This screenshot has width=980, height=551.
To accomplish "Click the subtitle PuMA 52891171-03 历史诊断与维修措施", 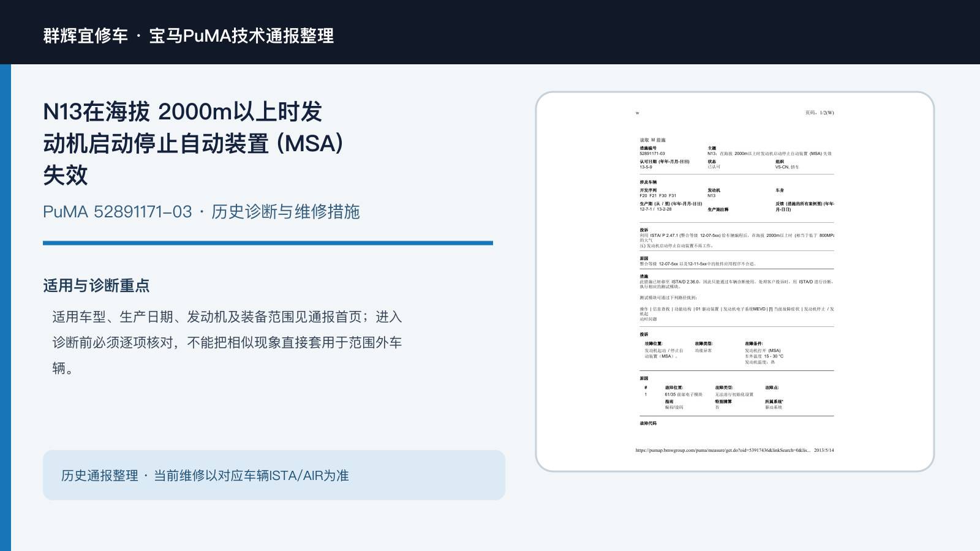I will (201, 212).
